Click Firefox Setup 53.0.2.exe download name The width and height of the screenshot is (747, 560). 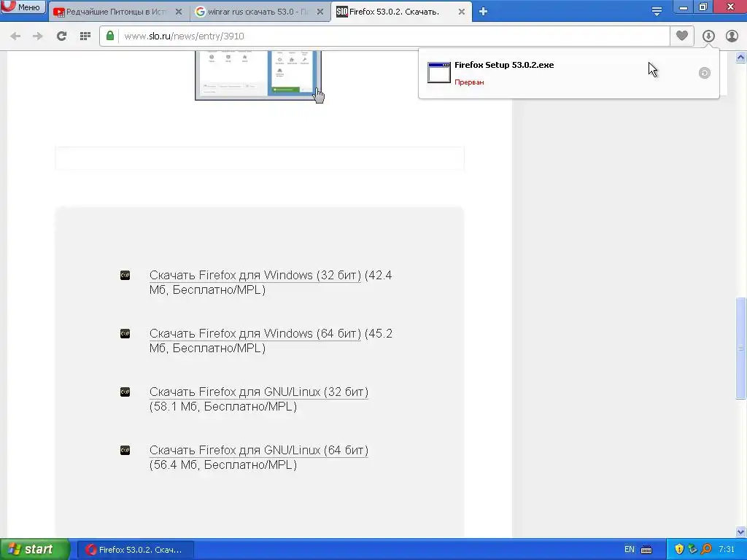click(504, 65)
